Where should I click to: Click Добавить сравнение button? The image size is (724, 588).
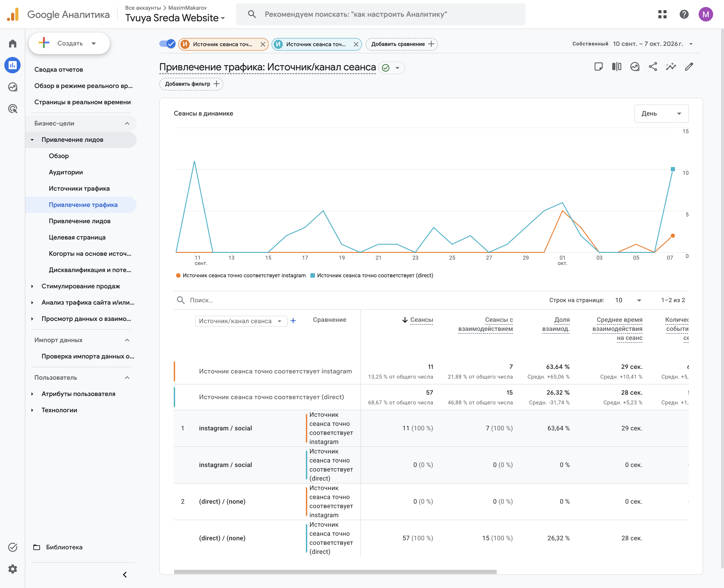pyautogui.click(x=402, y=44)
